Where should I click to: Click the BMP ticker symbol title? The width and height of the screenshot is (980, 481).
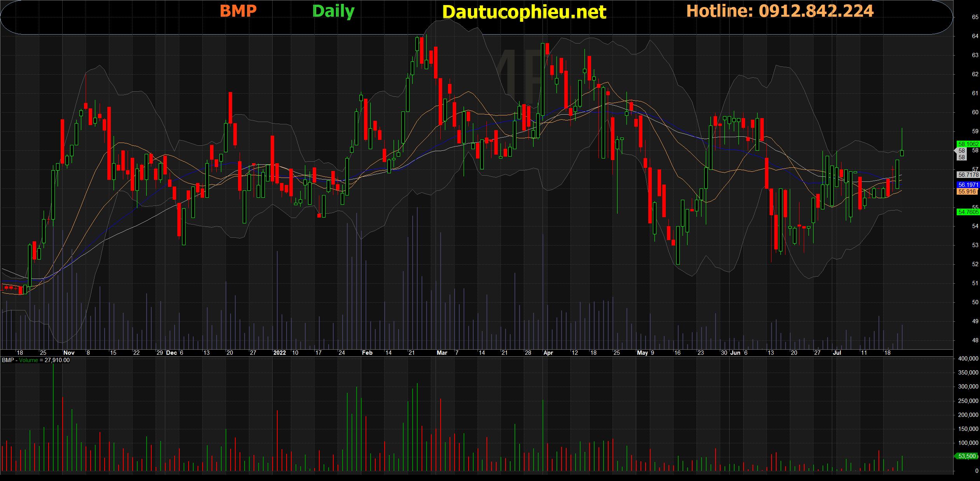(238, 11)
